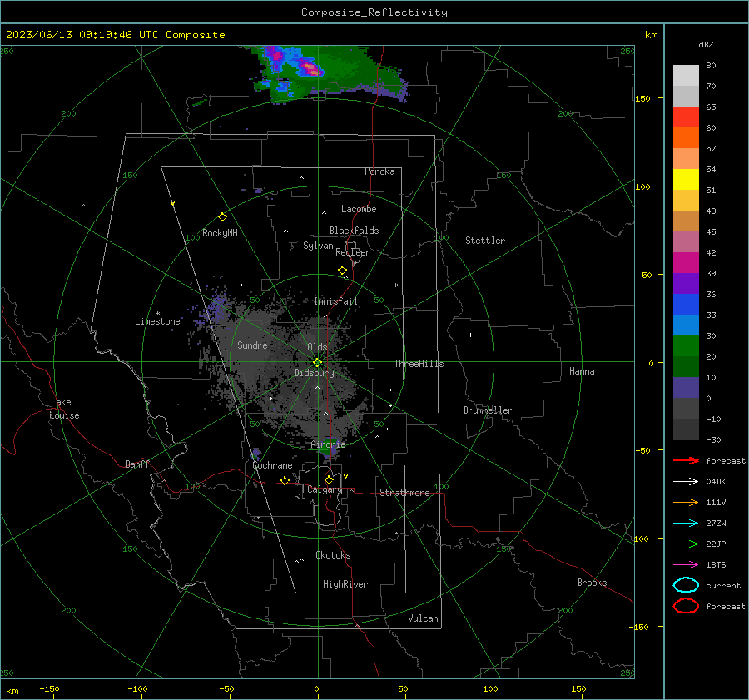Click the Stettler town label
The width and height of the screenshot is (749, 700).
[x=485, y=241]
